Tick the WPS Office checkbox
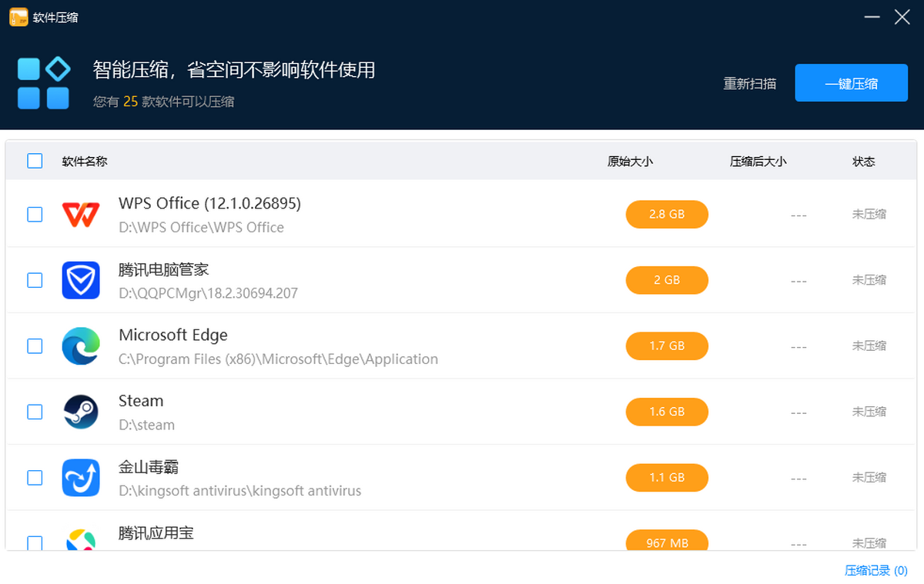This screenshot has height=584, width=924. [35, 215]
